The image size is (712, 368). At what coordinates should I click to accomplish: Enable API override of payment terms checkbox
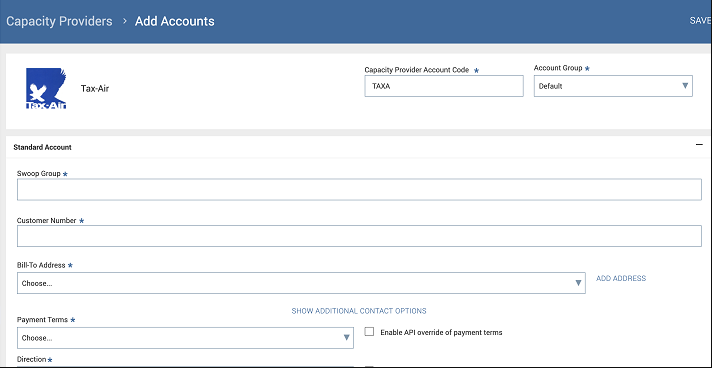click(369, 332)
